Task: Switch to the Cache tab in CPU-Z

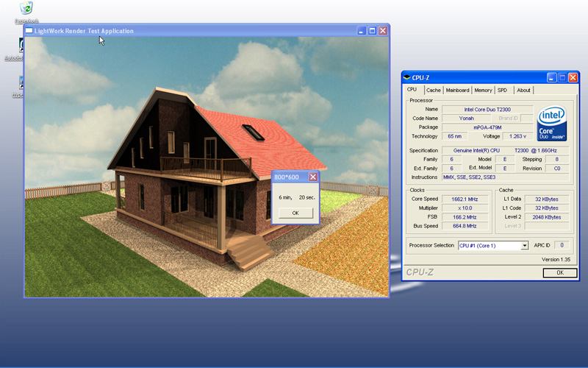Action: [434, 90]
